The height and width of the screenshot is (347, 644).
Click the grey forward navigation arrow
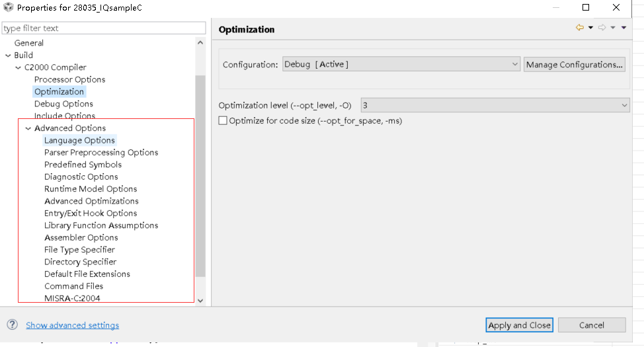click(x=602, y=28)
